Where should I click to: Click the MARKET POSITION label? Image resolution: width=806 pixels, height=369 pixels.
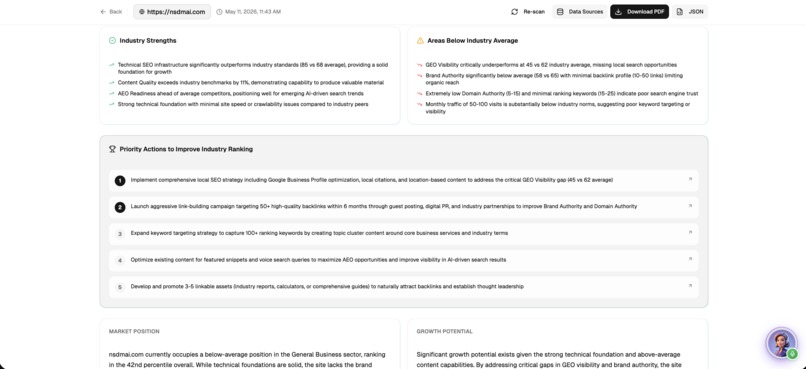point(134,331)
